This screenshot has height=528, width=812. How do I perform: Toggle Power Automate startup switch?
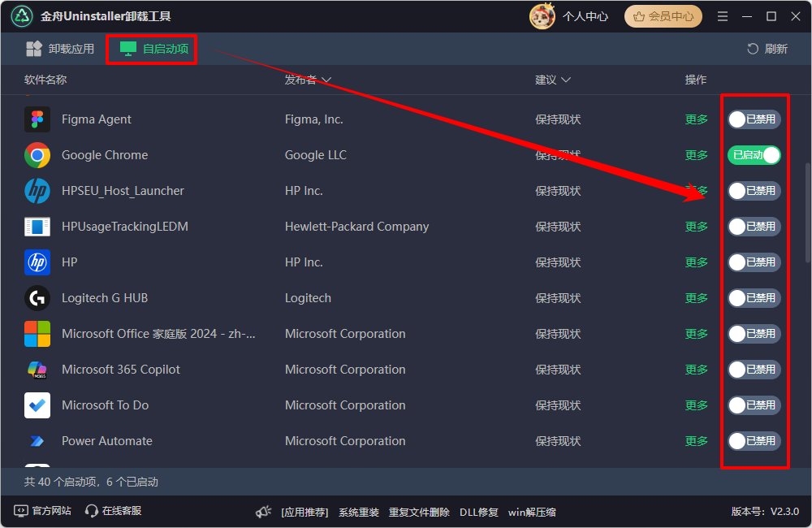[754, 441]
